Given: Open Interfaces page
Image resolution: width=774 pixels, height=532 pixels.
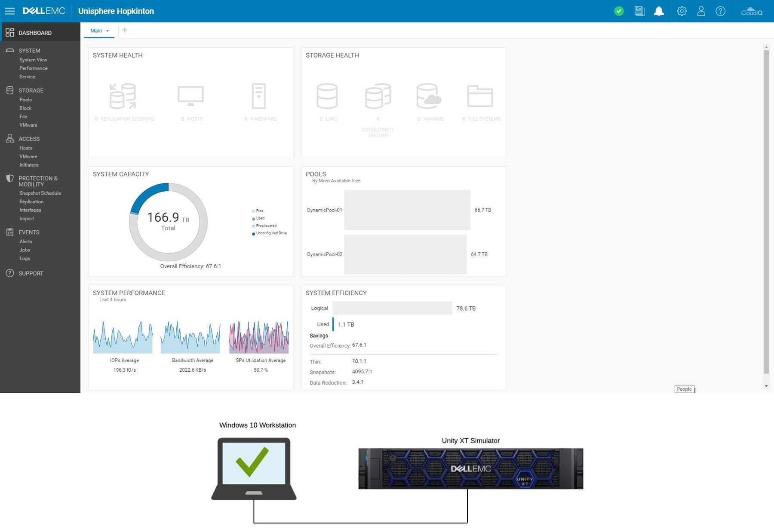Looking at the screenshot, I should click(30, 210).
